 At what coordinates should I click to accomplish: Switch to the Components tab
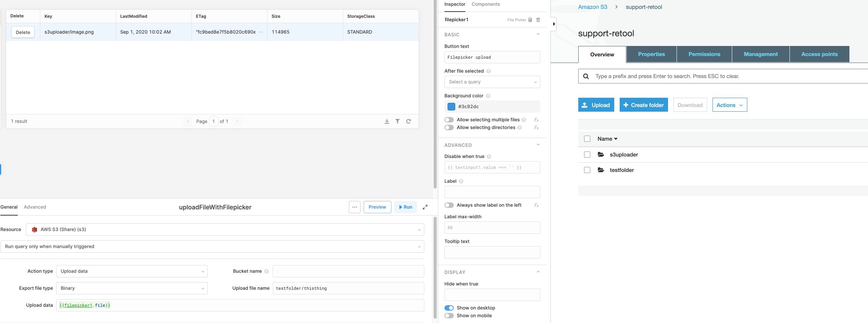tap(486, 4)
